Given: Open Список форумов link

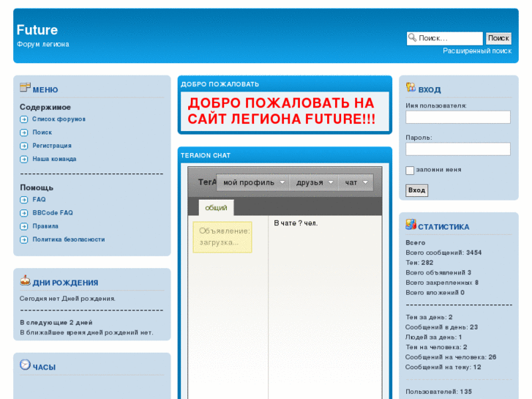Looking at the screenshot, I should coord(59,119).
